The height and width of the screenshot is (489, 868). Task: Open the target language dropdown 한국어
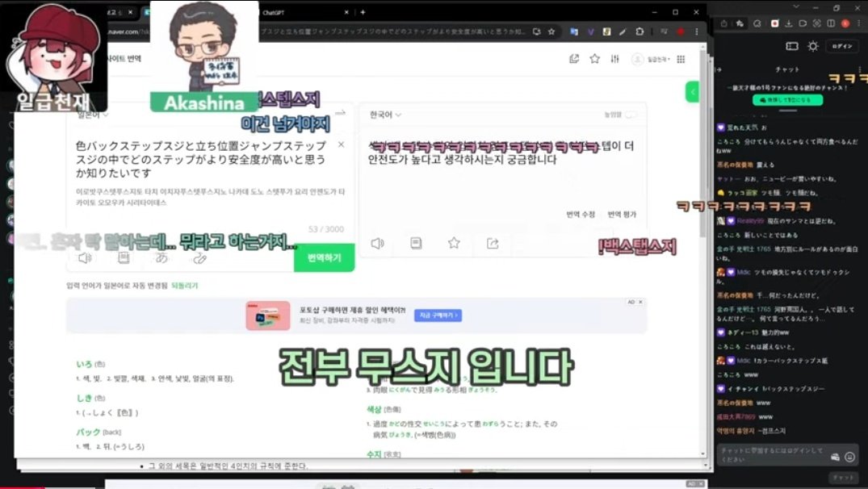385,115
